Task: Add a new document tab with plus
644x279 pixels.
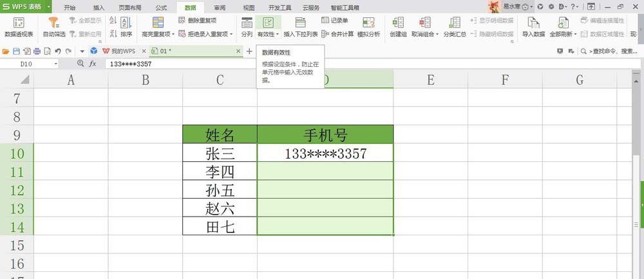Action: click(249, 51)
